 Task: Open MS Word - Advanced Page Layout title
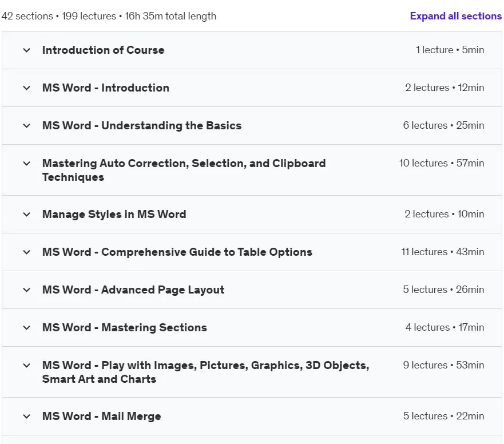pyautogui.click(x=133, y=290)
